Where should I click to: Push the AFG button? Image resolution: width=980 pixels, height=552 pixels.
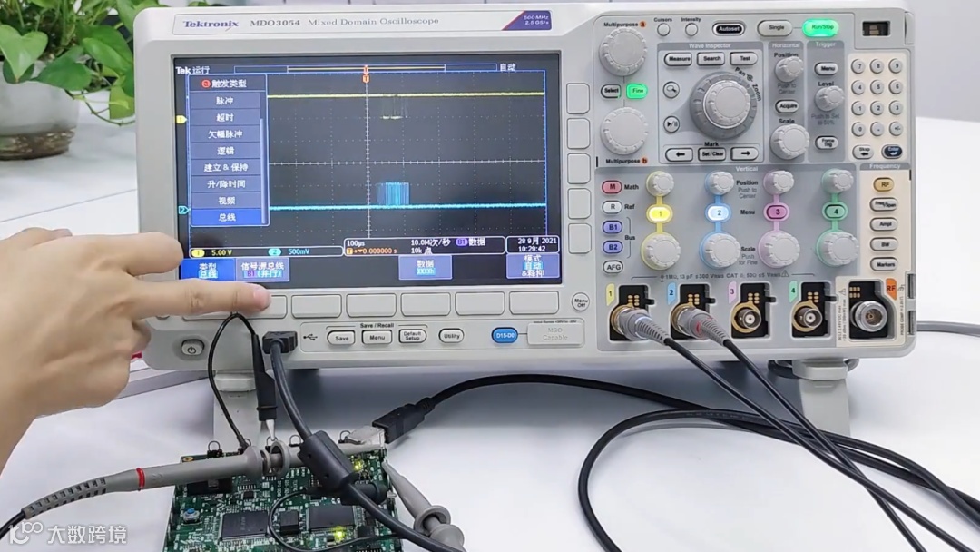point(613,267)
